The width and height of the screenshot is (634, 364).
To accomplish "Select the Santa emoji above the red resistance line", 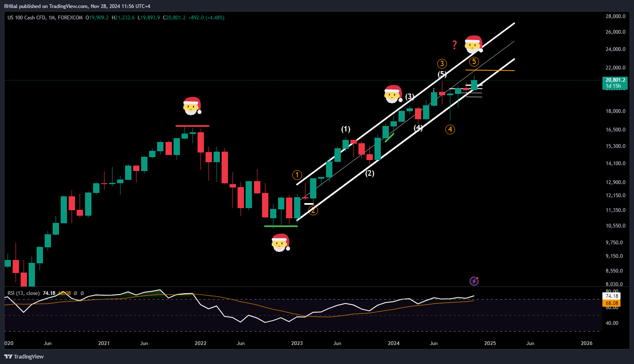I will (192, 106).
